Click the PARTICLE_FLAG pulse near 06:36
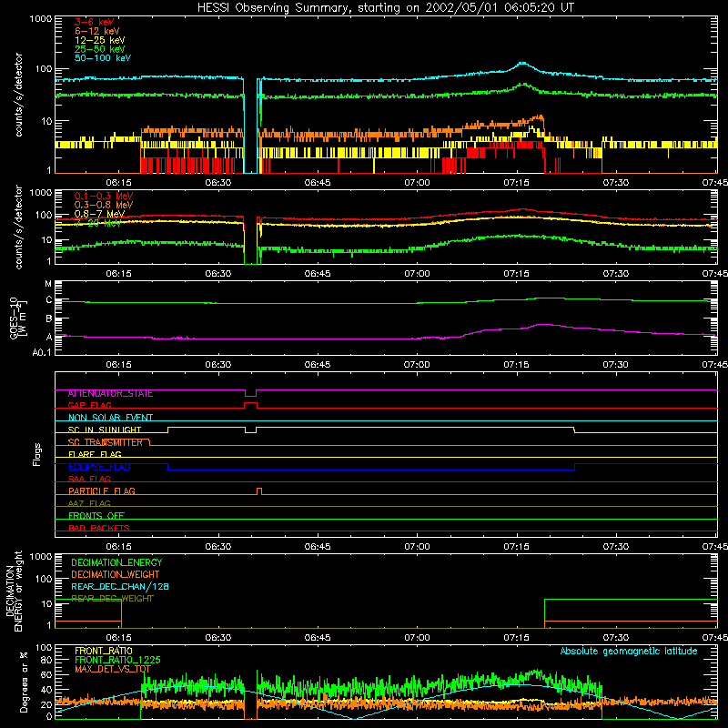The image size is (728, 728). 259,491
